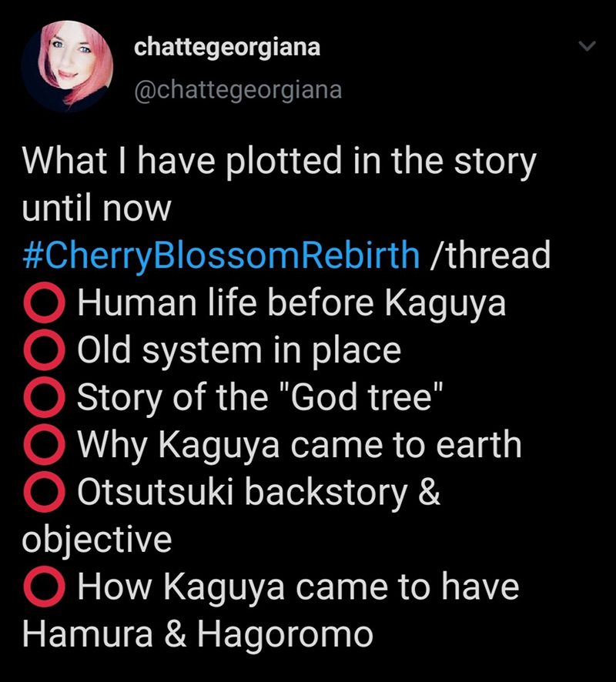The height and width of the screenshot is (682, 616).
Task: Click red circle beside Human life before Kaguya
Action: click(44, 304)
